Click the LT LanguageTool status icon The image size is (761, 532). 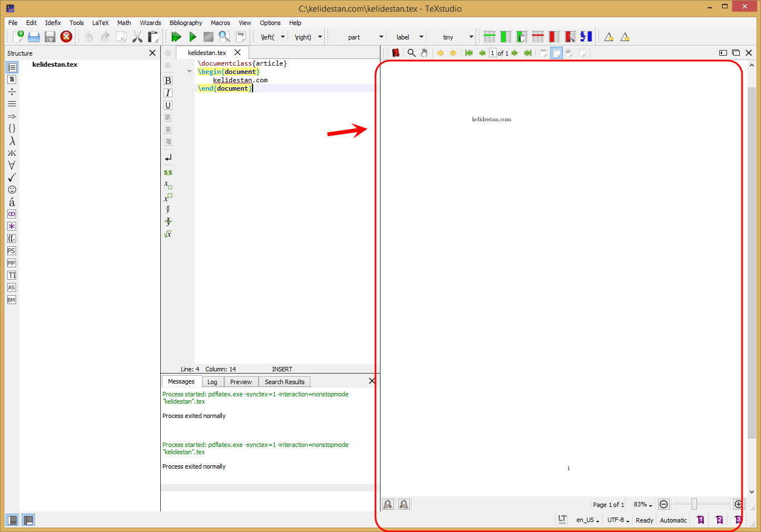562,519
